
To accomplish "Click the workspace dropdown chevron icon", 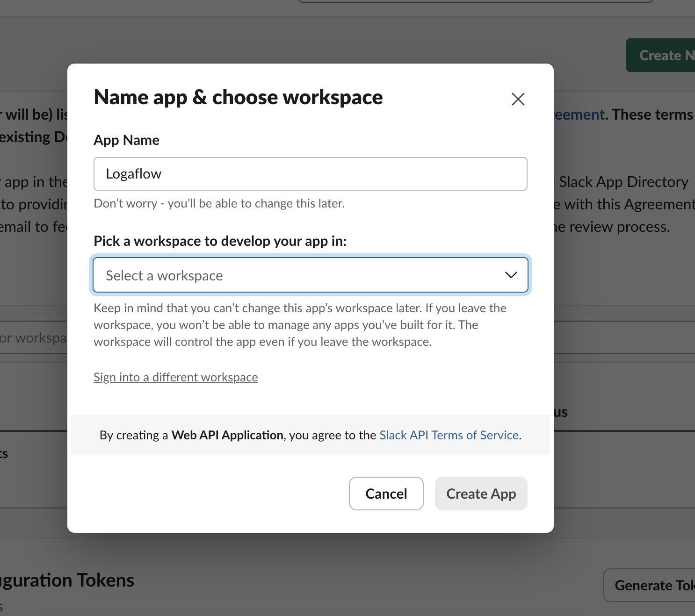I will (x=511, y=275).
